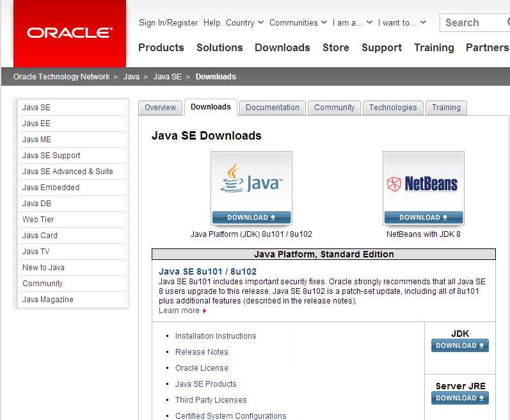Open the Products menu

[161, 47]
